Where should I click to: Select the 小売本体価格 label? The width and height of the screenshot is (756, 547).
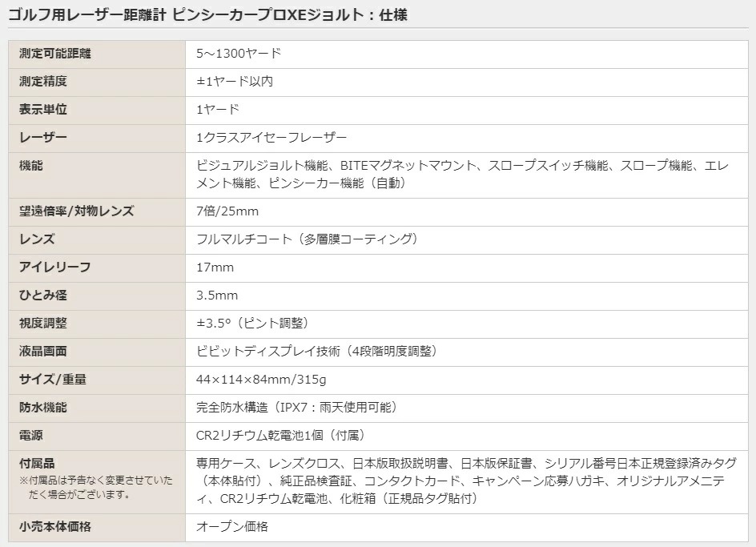(55, 527)
